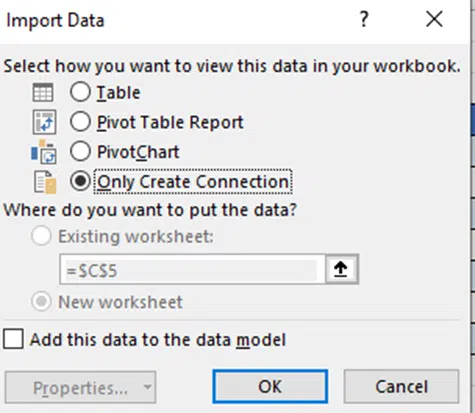Expand the Properties dropdown arrow
This screenshot has width=475, height=413.
click(x=147, y=387)
